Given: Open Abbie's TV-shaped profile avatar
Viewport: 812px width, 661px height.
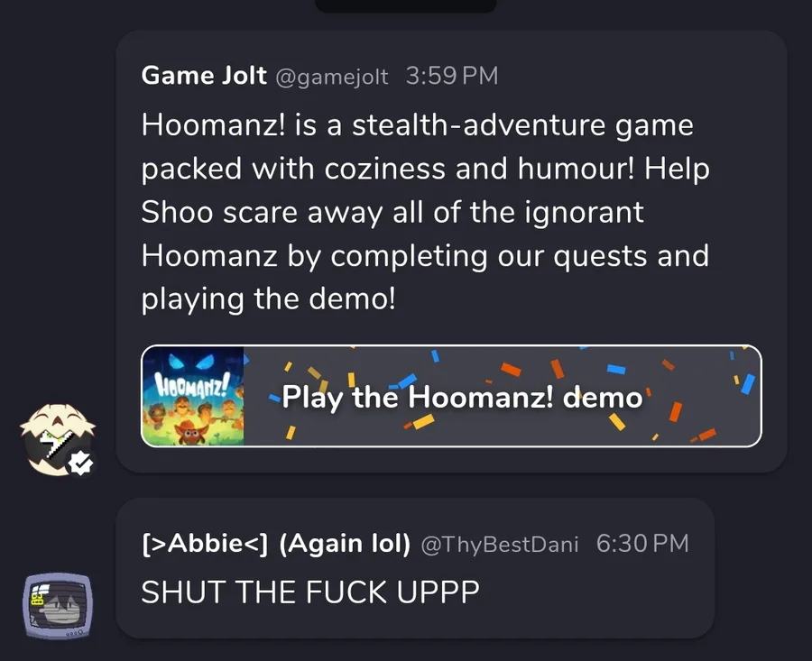Looking at the screenshot, I should (x=58, y=606).
